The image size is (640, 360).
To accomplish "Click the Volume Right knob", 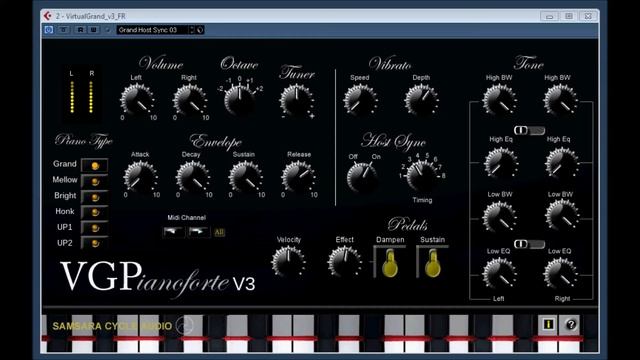I will coord(190,100).
